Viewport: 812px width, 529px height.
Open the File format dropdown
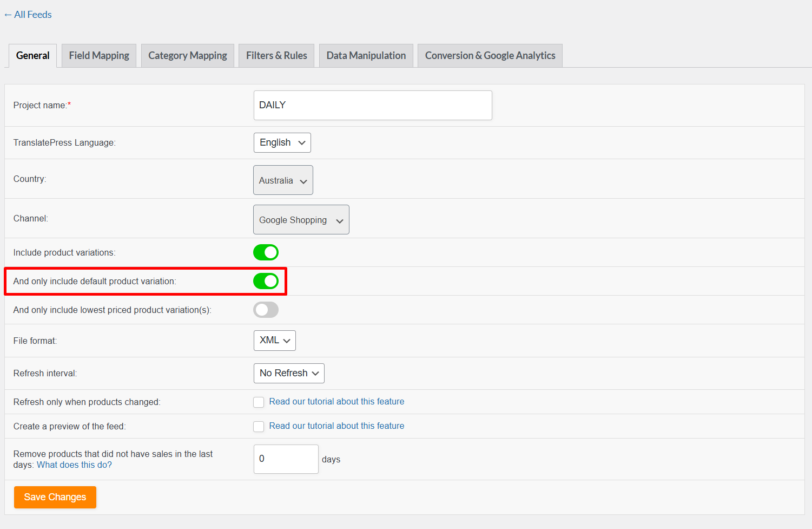pyautogui.click(x=275, y=341)
